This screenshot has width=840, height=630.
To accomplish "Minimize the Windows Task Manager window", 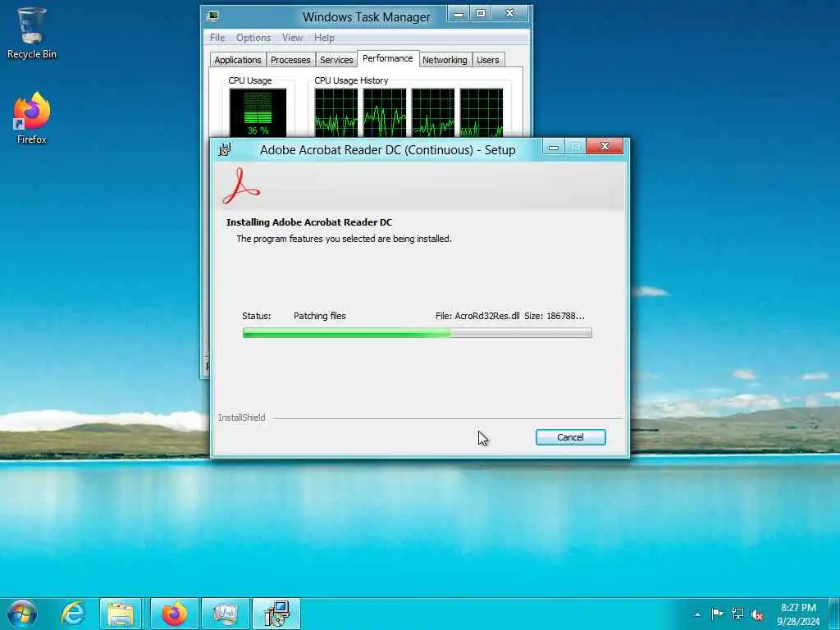I will click(459, 15).
